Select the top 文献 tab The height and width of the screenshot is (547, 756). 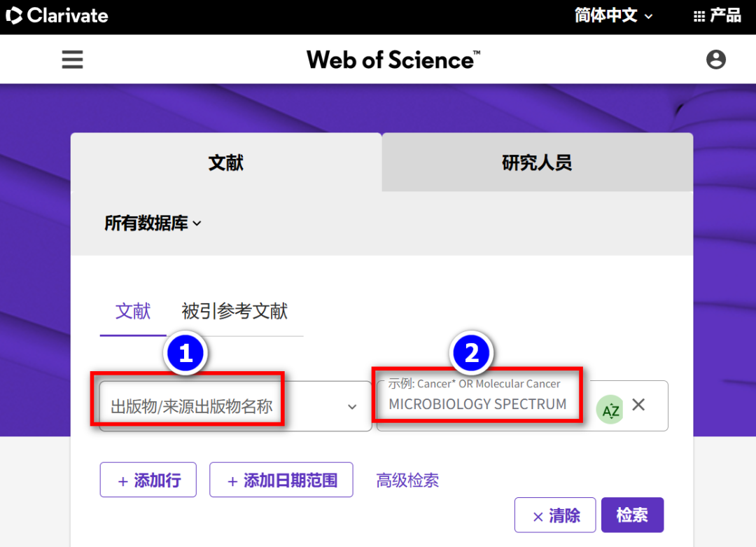[x=226, y=162]
